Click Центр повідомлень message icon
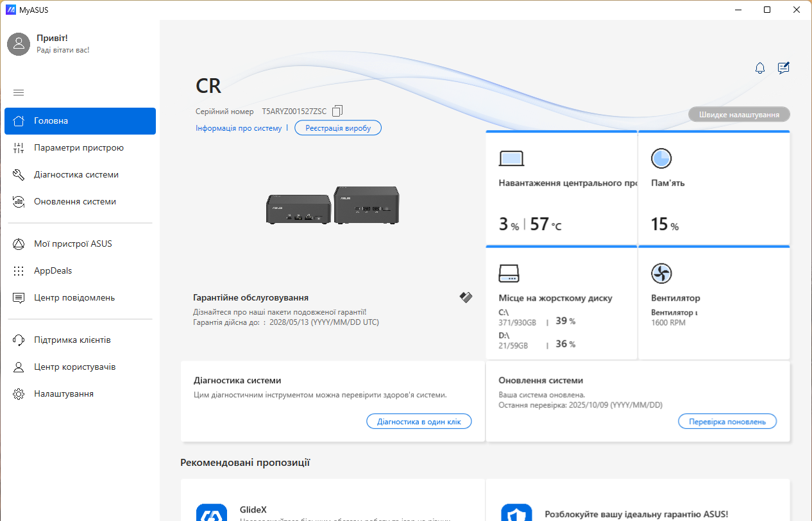The width and height of the screenshot is (812, 521). 19,298
